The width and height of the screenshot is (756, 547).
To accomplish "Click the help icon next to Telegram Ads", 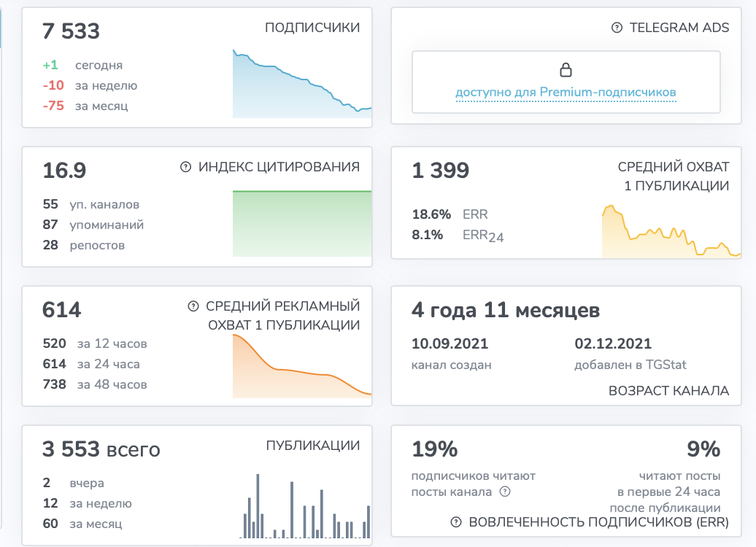I will 617,28.
